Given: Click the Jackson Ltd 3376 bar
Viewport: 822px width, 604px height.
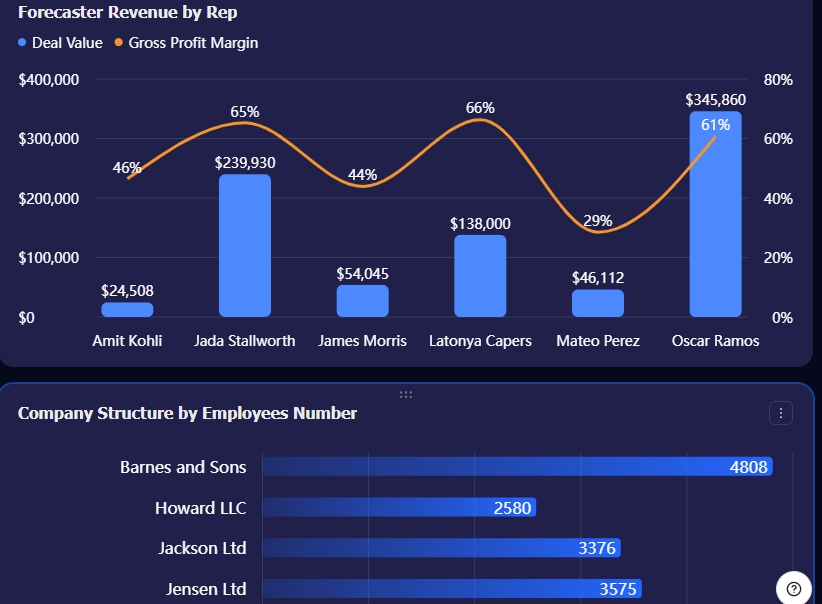Looking at the screenshot, I should pos(441,547).
